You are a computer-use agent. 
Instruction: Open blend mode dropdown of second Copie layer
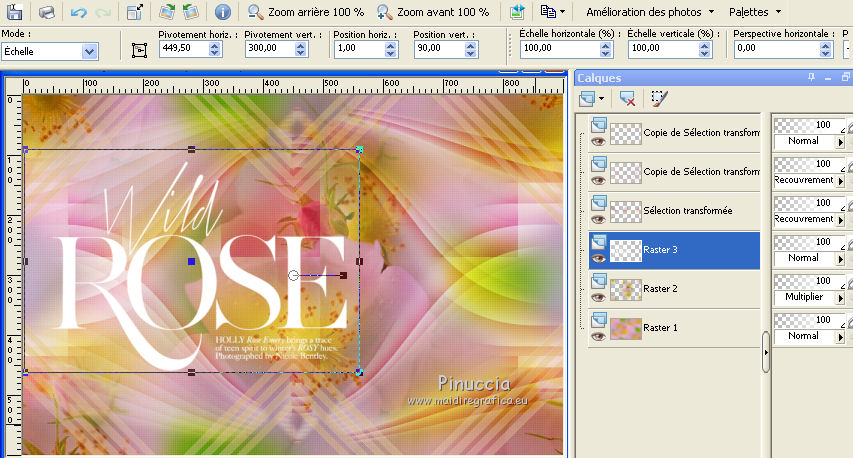[x=840, y=181]
